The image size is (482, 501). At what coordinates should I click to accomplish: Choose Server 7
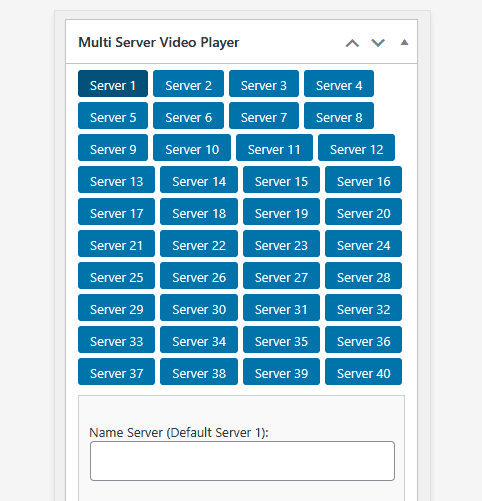point(264,116)
